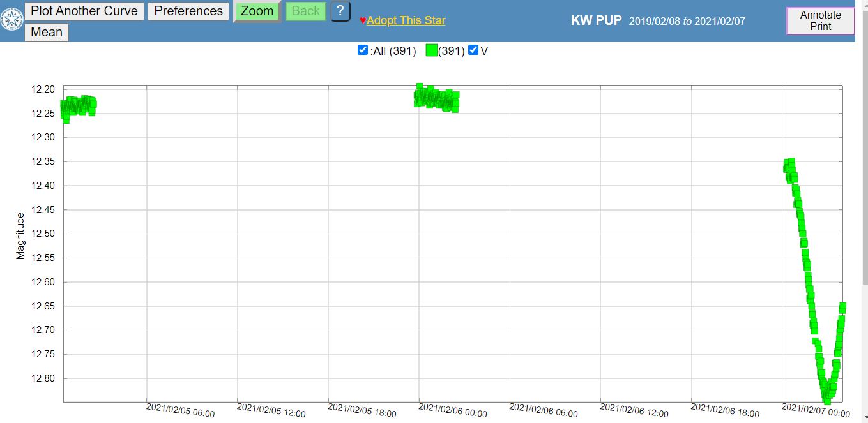The width and height of the screenshot is (868, 423).
Task: Open help with the question mark button
Action: click(340, 11)
